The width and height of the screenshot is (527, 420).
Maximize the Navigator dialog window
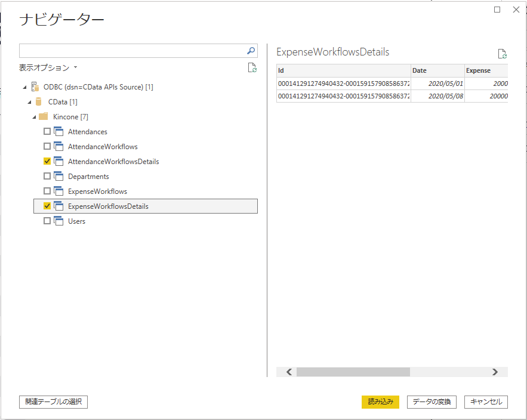pyautogui.click(x=497, y=10)
